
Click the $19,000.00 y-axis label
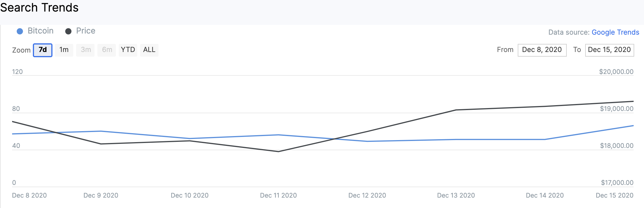pyautogui.click(x=617, y=109)
